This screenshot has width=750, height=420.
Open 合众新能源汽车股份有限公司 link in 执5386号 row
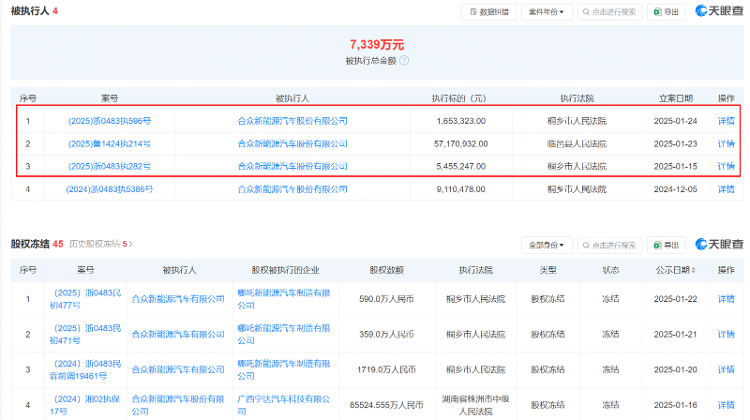coord(292,189)
